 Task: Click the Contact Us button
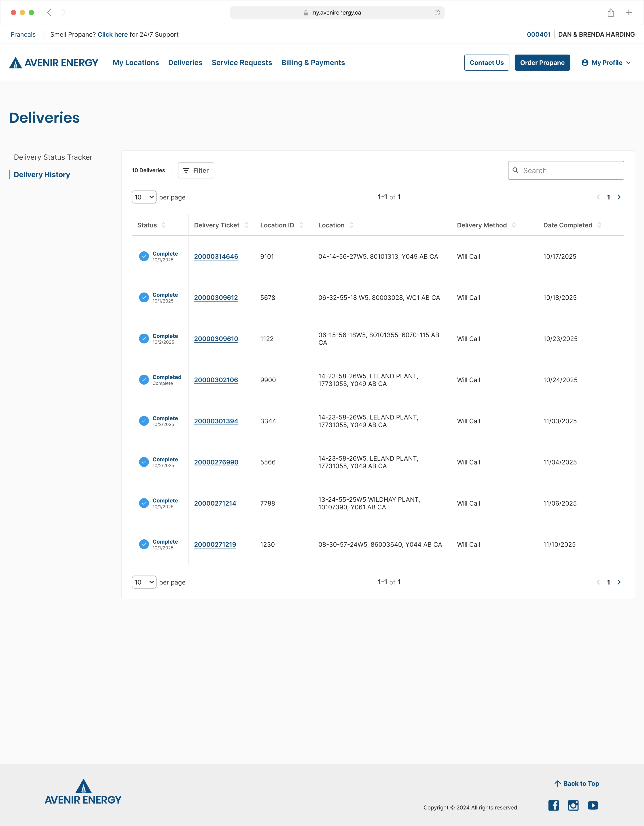coord(487,63)
